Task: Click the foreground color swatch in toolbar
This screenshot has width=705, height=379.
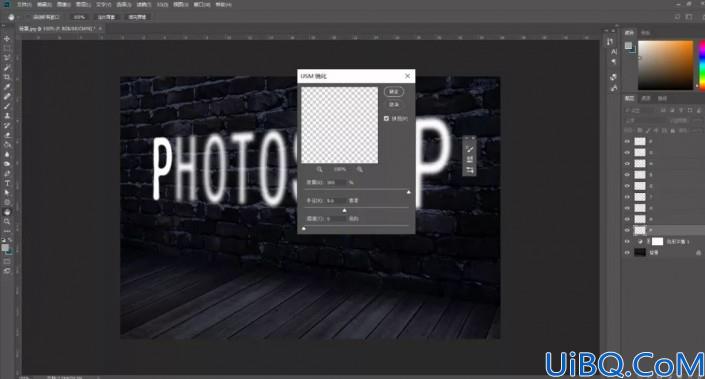Action: coord(4,248)
